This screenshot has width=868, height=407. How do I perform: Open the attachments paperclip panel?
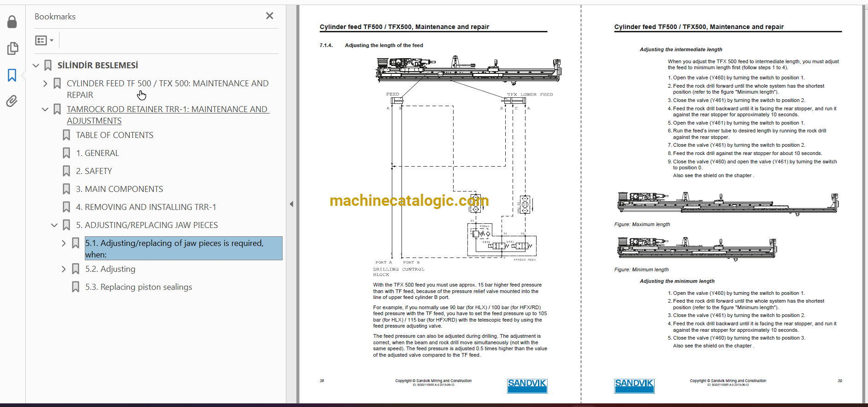click(12, 101)
